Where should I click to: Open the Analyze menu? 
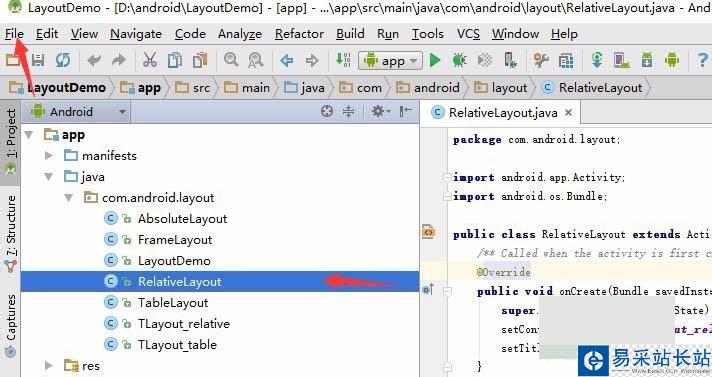(x=240, y=34)
